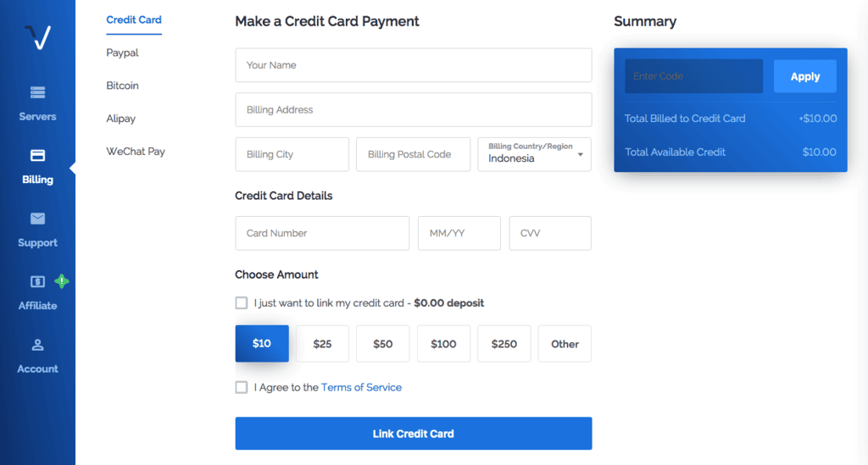Open the Affiliate dollar icon
The width and height of the screenshot is (868, 465).
pos(37,281)
